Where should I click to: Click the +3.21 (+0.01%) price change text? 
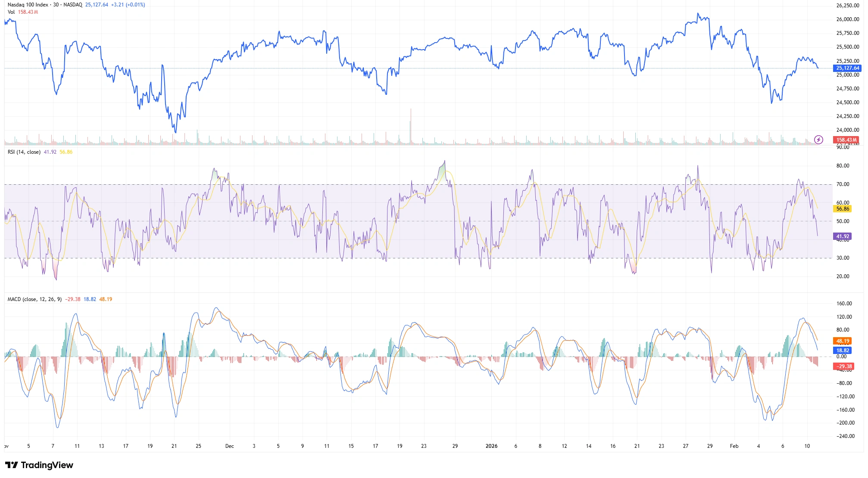tap(128, 5)
